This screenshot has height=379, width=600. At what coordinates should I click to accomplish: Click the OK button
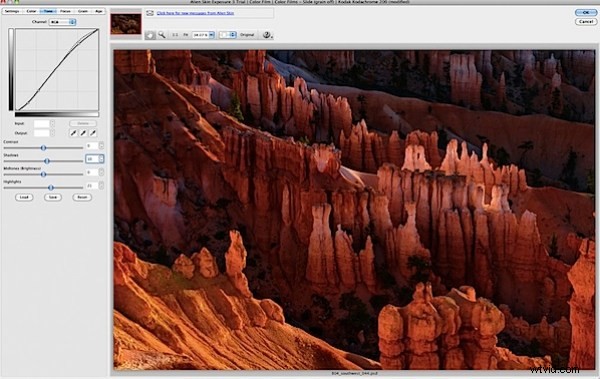pos(586,13)
